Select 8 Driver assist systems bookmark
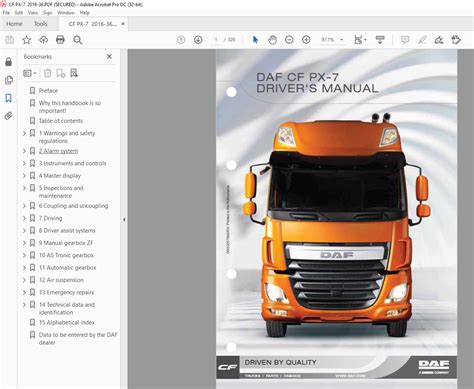The width and height of the screenshot is (474, 389). (x=67, y=231)
